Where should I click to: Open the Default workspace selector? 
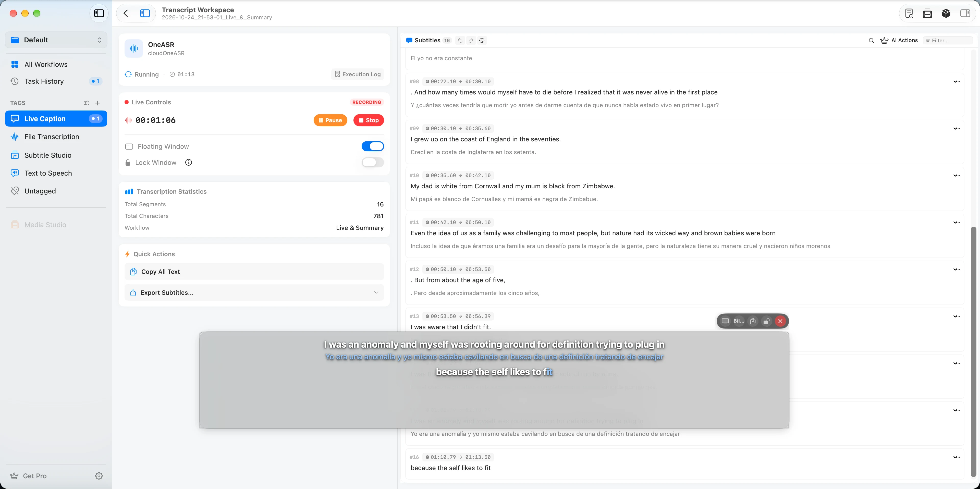56,40
